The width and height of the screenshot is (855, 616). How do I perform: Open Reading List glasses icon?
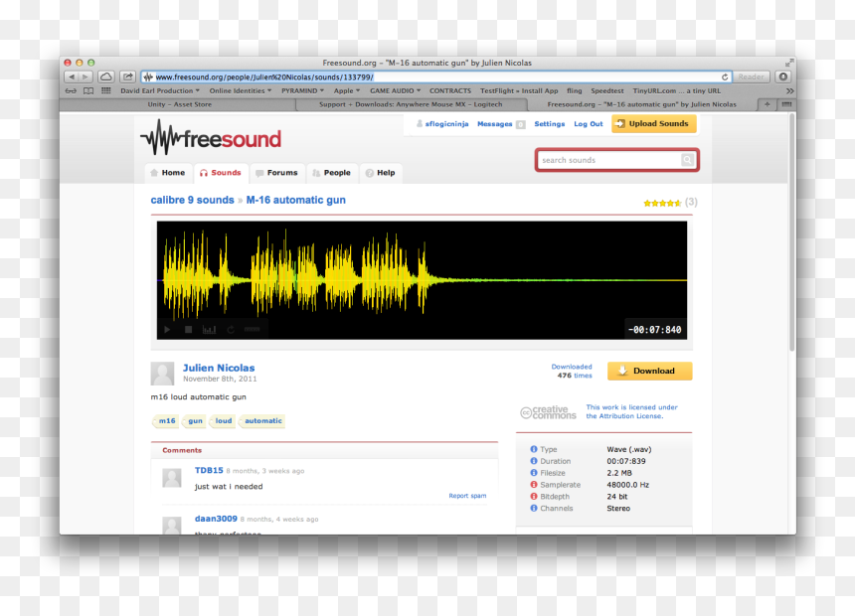click(71, 91)
